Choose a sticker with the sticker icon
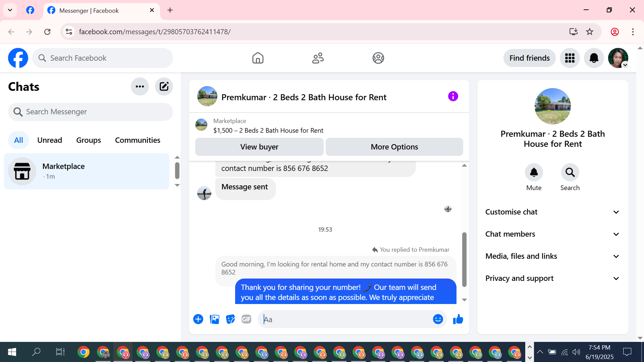Image resolution: width=644 pixels, height=362 pixels. click(x=230, y=319)
